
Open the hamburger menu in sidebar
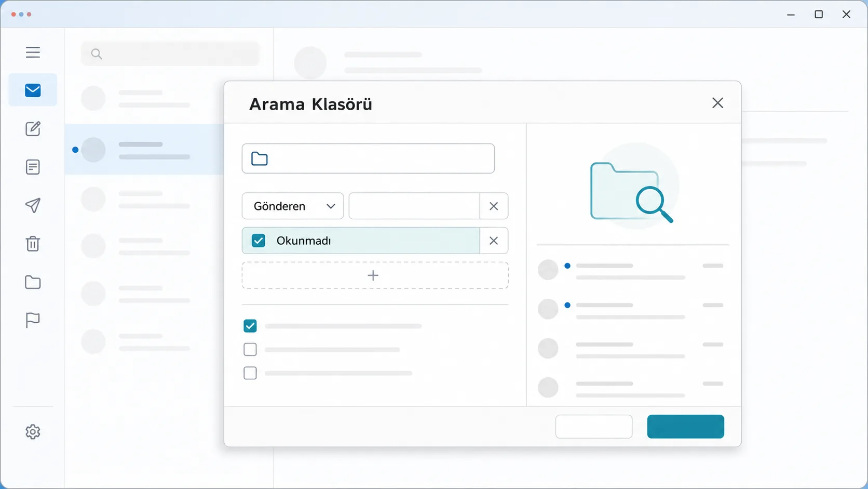point(33,52)
